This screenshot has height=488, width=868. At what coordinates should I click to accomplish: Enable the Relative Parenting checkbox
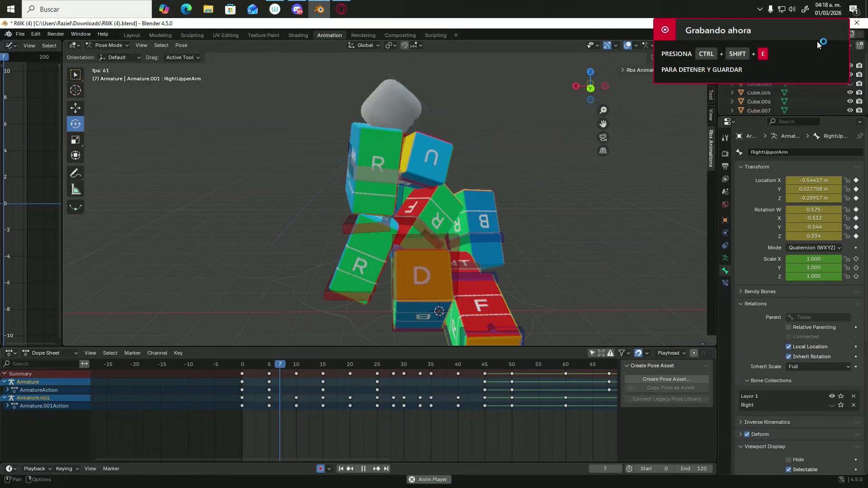tap(789, 327)
